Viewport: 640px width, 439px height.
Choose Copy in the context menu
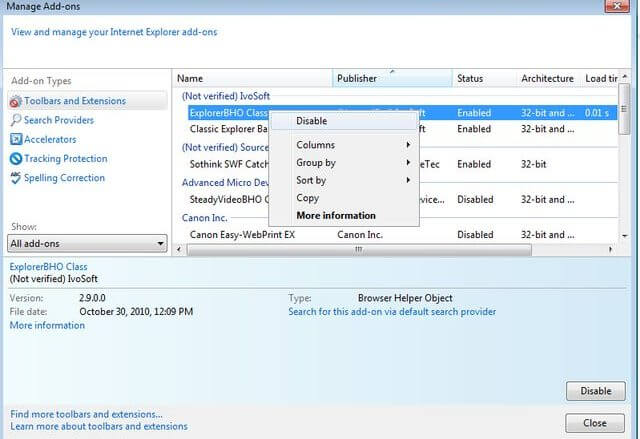click(x=344, y=198)
